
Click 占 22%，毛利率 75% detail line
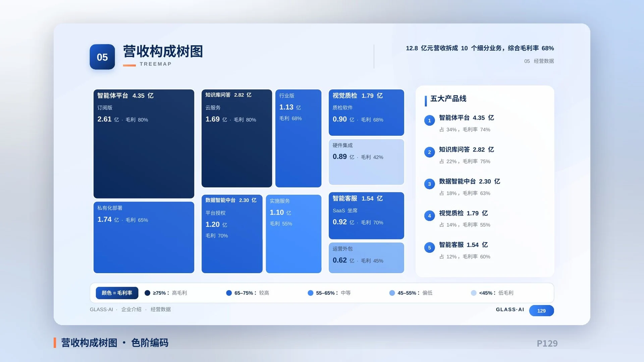point(465,161)
